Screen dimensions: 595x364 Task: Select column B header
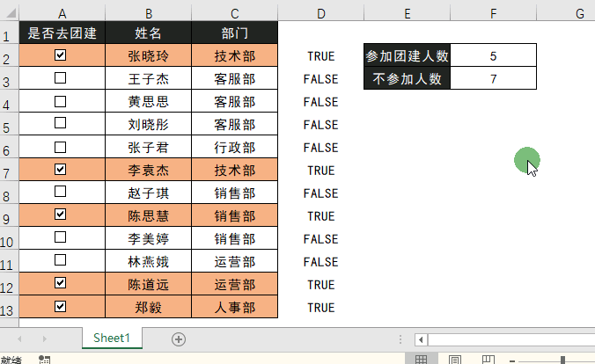click(x=149, y=14)
